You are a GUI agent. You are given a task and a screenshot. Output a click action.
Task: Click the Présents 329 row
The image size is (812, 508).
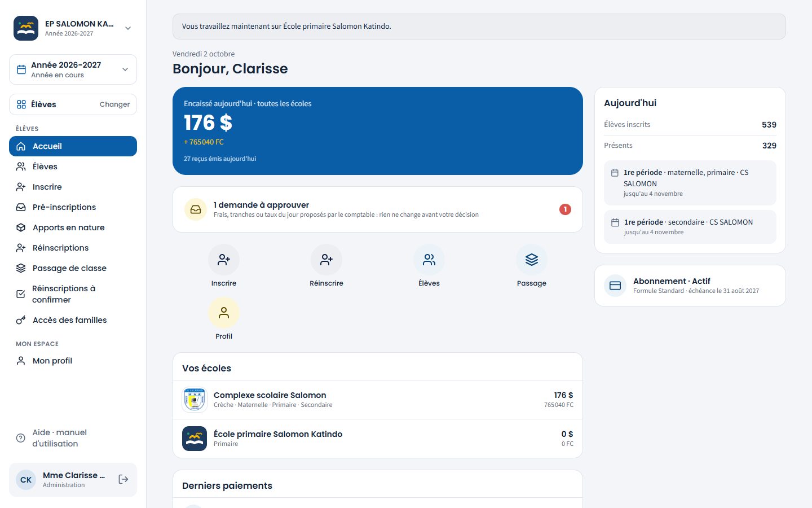pos(690,146)
